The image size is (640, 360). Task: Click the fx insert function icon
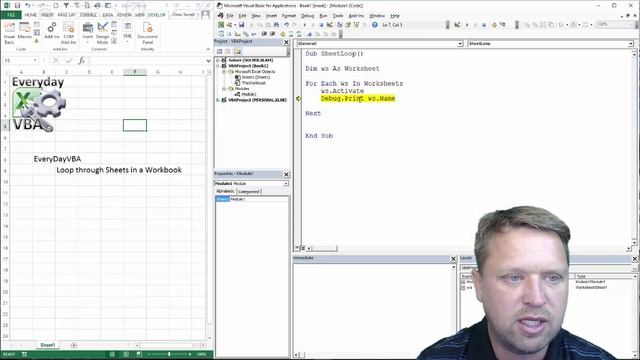click(82, 60)
